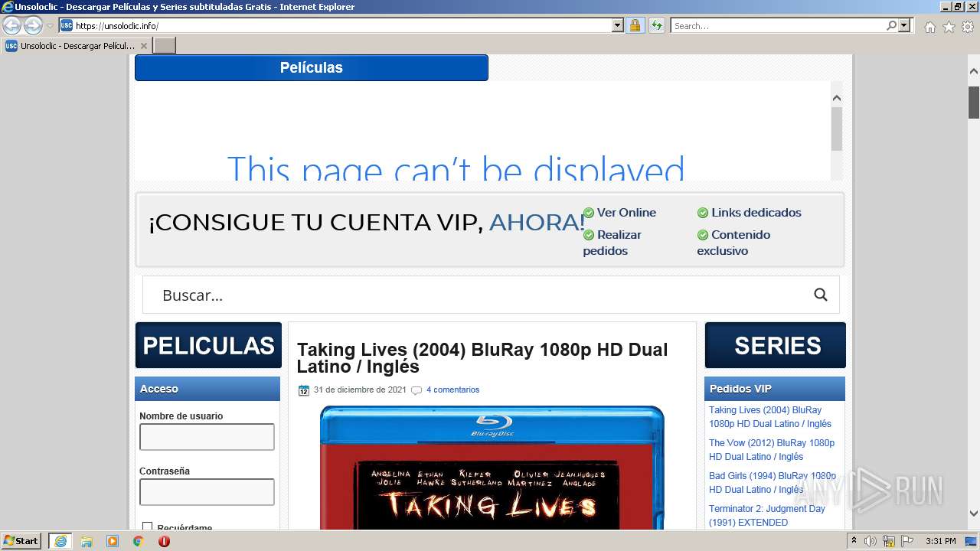
Task: Open the Películas blue menu button
Action: tap(311, 67)
